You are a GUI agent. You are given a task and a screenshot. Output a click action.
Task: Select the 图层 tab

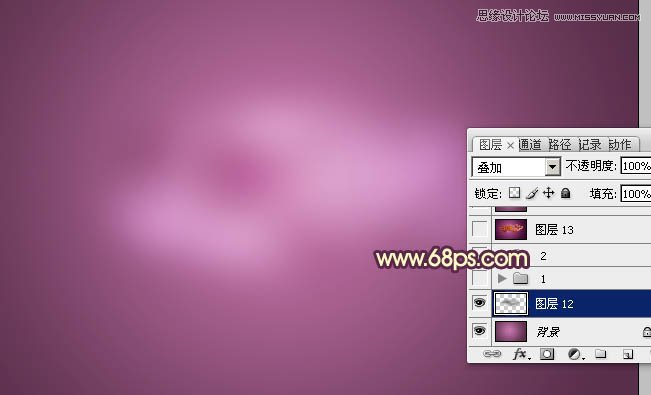490,145
